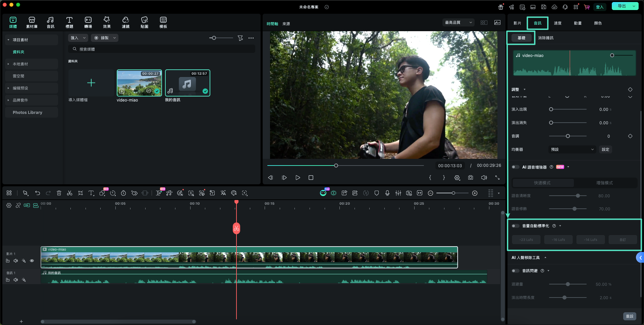Image resolution: width=644 pixels, height=325 pixels.
Task: Open the 貼圖 stickers panel
Action: [x=144, y=22]
